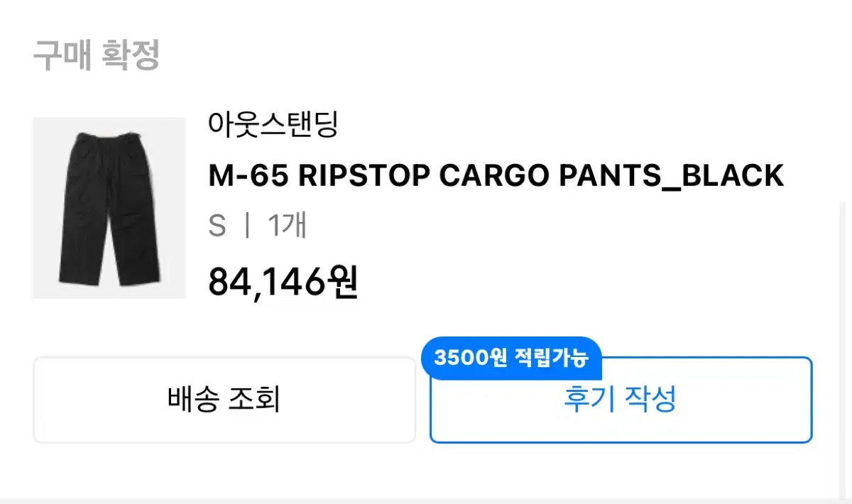
Task: Click the quantity 1개 label
Action: pos(287,226)
